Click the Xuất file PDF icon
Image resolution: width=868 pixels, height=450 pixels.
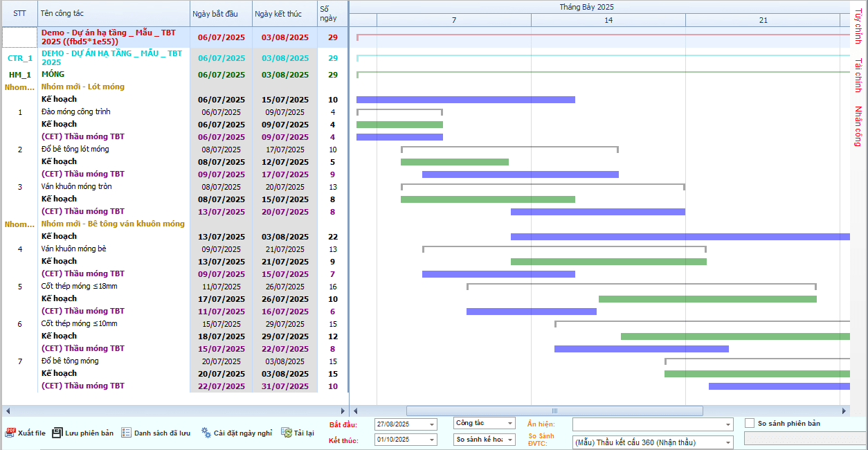coord(10,433)
